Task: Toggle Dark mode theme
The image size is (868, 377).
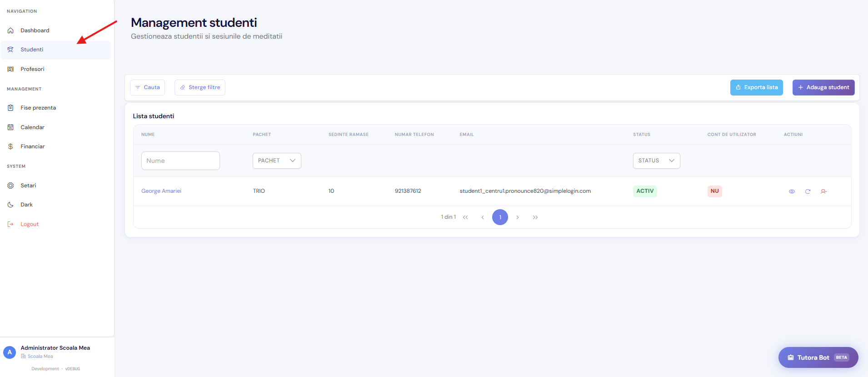Action: (55, 205)
